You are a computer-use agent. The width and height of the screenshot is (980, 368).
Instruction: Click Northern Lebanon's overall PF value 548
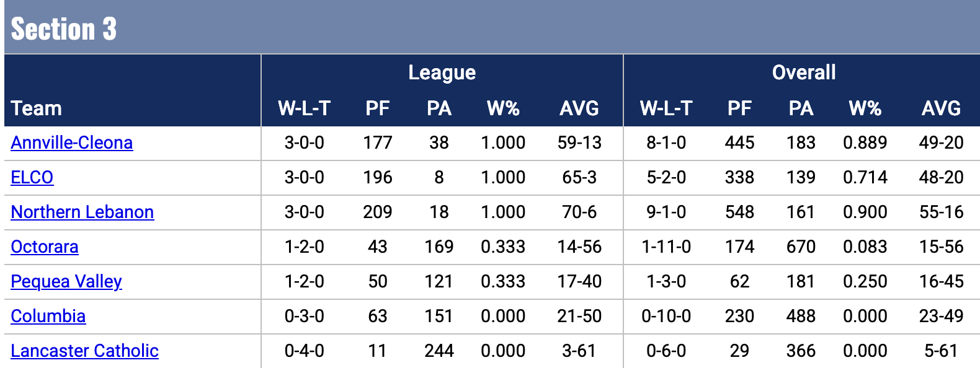point(739,212)
